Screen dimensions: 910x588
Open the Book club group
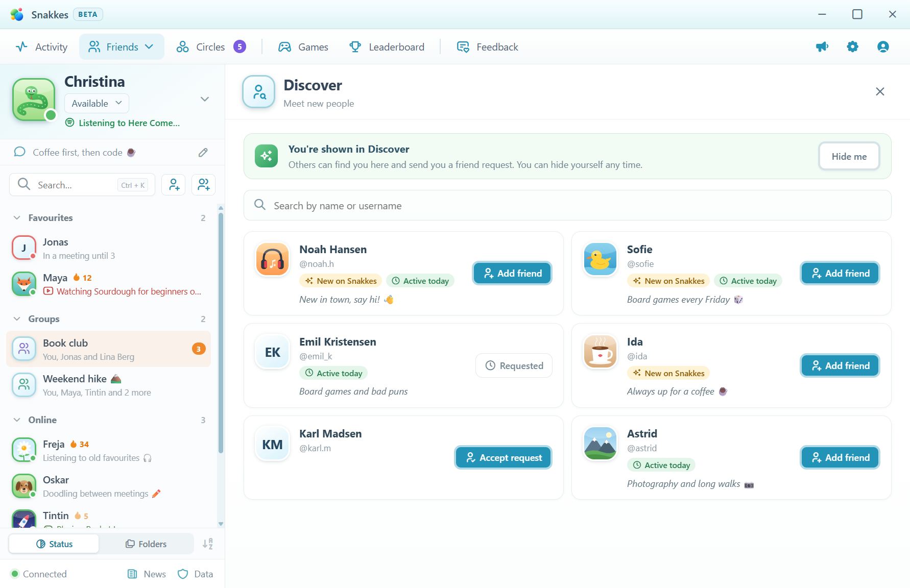tap(108, 349)
